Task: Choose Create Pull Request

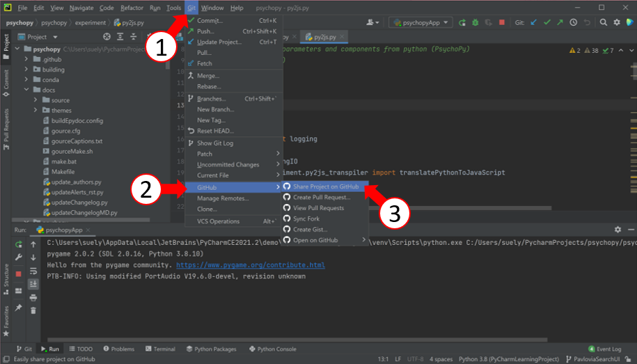Action: pos(325,197)
